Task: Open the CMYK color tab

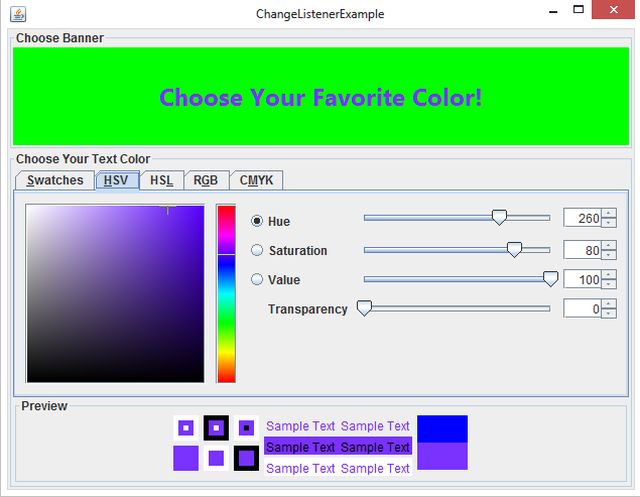Action: coord(256,180)
